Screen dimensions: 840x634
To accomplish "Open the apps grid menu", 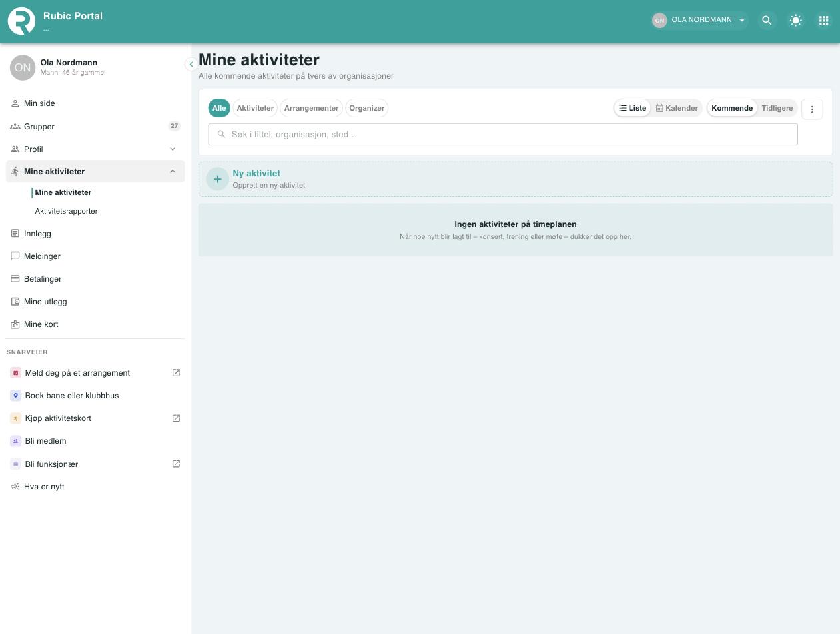I will [x=823, y=21].
